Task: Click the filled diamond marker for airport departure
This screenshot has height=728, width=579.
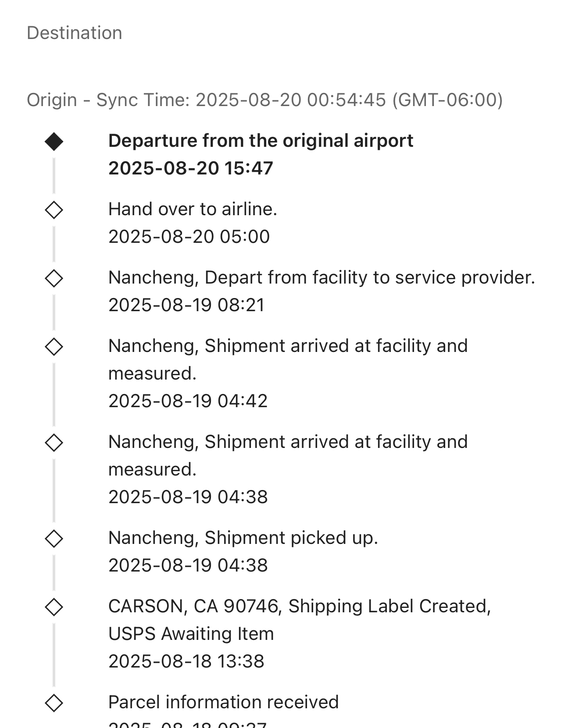Action: coord(54,142)
